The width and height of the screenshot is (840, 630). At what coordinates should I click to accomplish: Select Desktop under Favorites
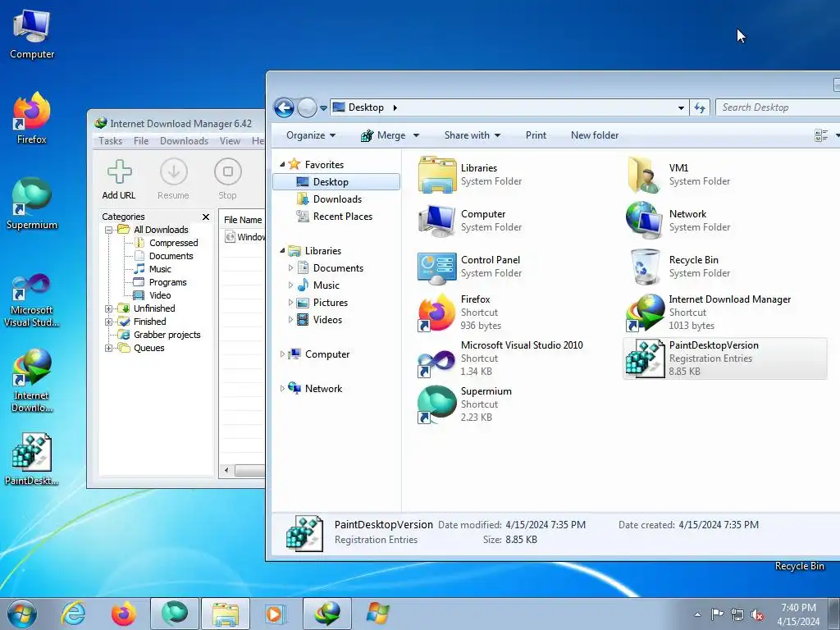pyautogui.click(x=336, y=182)
